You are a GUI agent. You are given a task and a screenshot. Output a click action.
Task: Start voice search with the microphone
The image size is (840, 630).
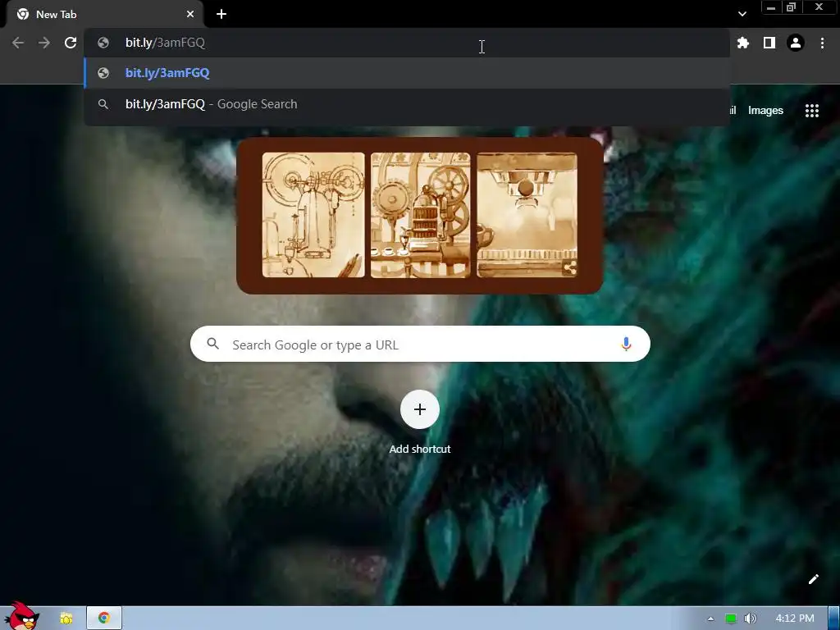(626, 344)
